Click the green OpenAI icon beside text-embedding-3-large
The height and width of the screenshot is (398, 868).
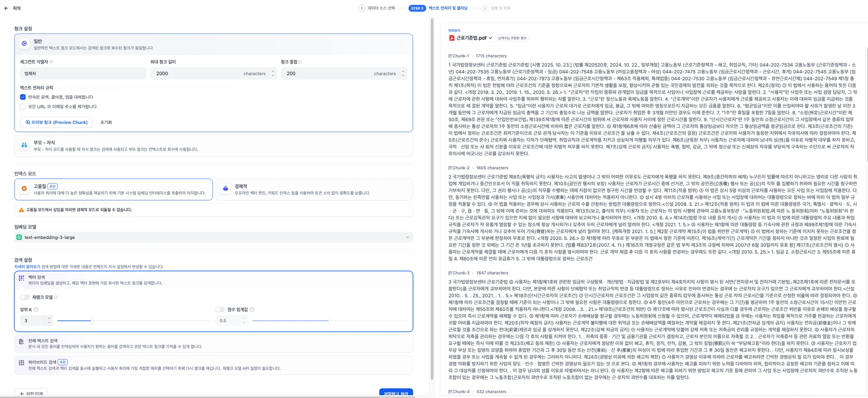[19, 237]
